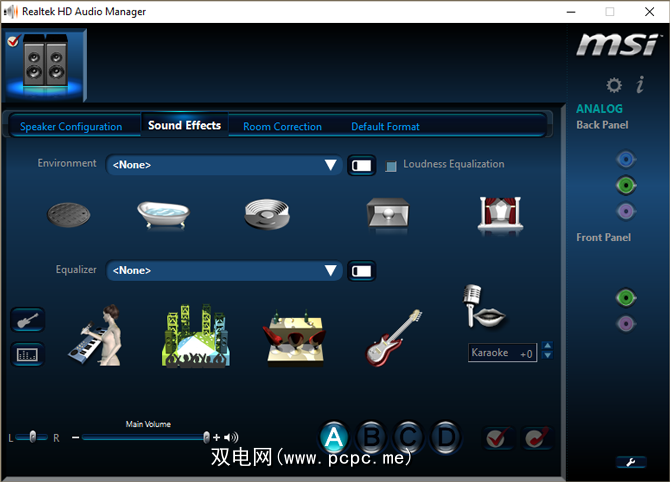The width and height of the screenshot is (670, 482).
Task: Click the purple back panel audio jack
Action: (626, 211)
